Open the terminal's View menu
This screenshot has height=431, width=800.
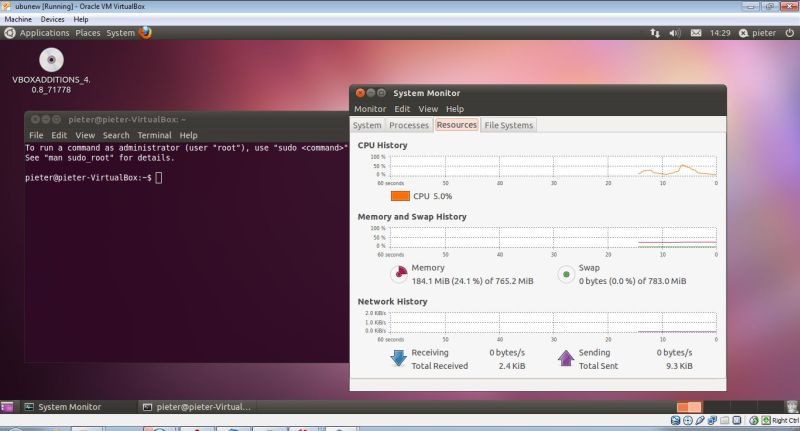pos(85,135)
